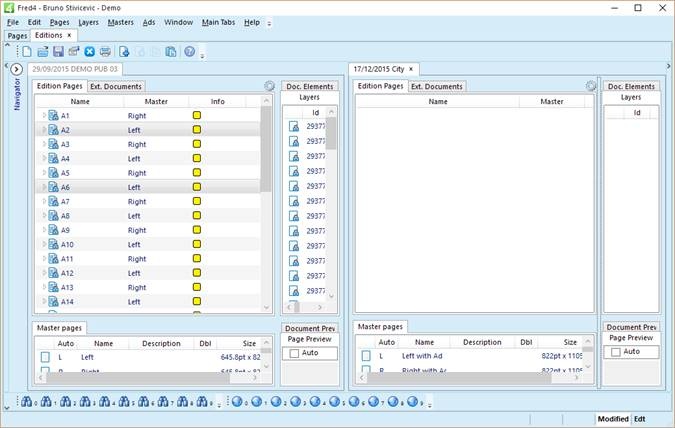675x428 pixels.
Task: Click the Modified status bar entry
Action: point(613,419)
